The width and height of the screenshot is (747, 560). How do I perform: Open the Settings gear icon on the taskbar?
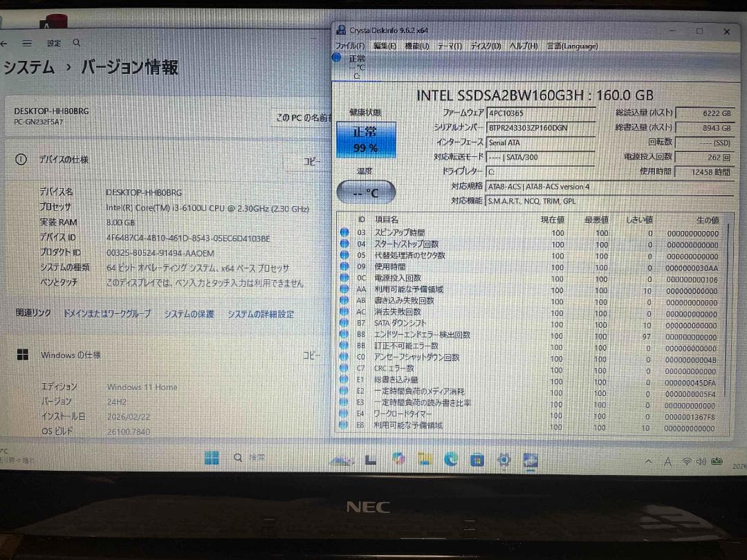(503, 459)
